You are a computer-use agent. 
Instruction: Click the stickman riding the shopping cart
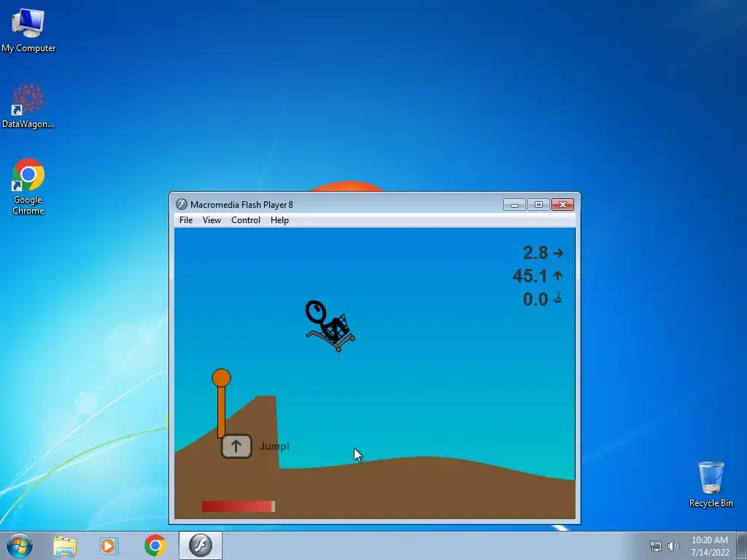330,326
